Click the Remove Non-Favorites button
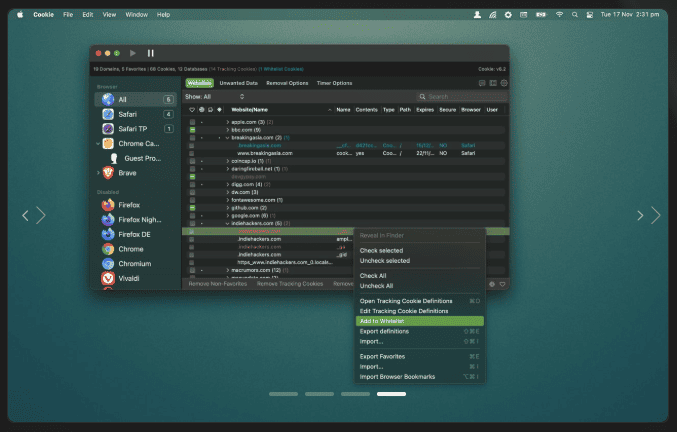The image size is (677, 432). [x=218, y=284]
